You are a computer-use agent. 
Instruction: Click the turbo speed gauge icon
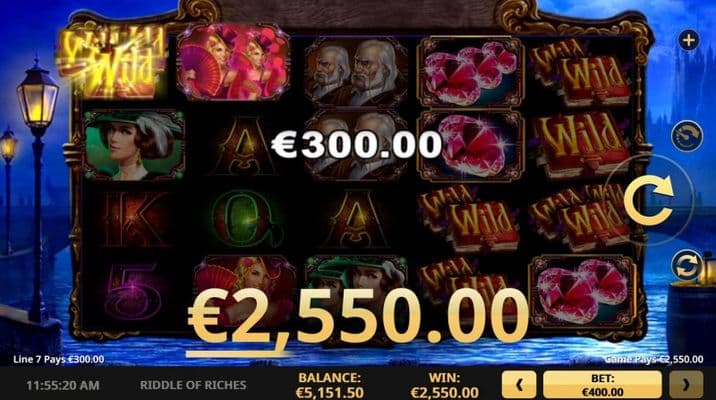coord(687,136)
